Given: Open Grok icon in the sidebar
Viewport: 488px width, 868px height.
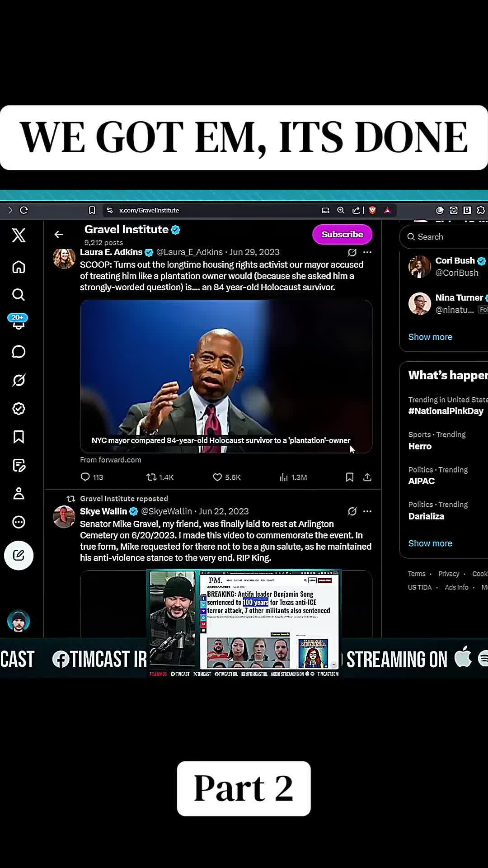Looking at the screenshot, I should click(19, 380).
